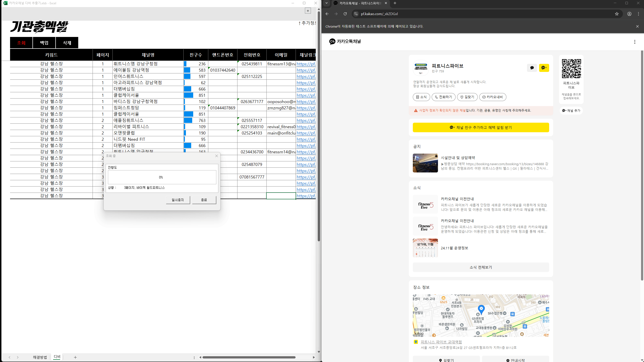
Task: Open the Chrome three-dot settings menu
Action: 638,14
